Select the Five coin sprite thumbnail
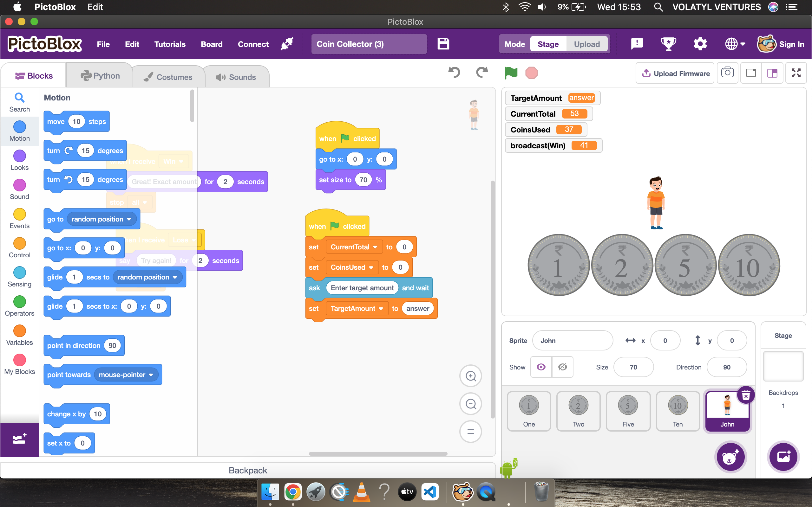This screenshot has width=812, height=507. [x=628, y=411]
